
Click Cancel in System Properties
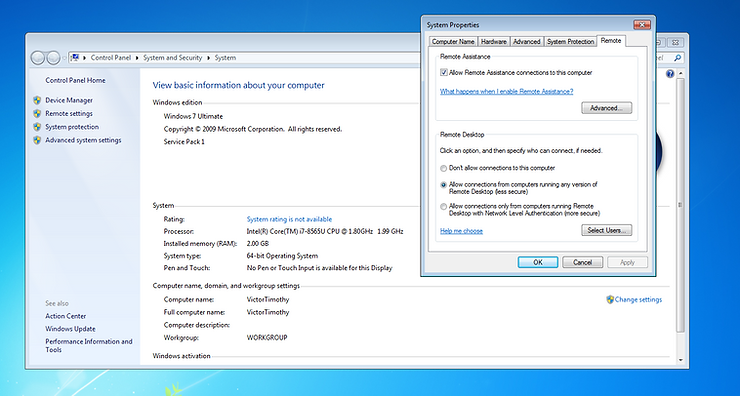click(582, 262)
